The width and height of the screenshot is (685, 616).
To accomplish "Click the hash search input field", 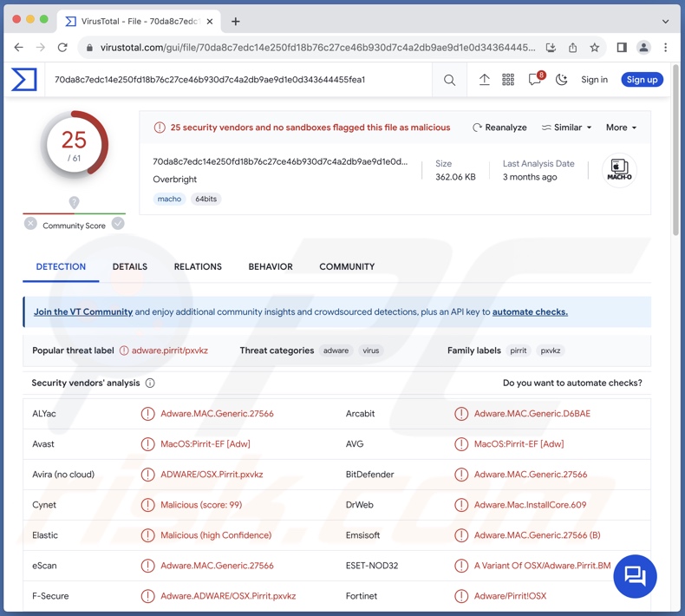I will point(240,80).
